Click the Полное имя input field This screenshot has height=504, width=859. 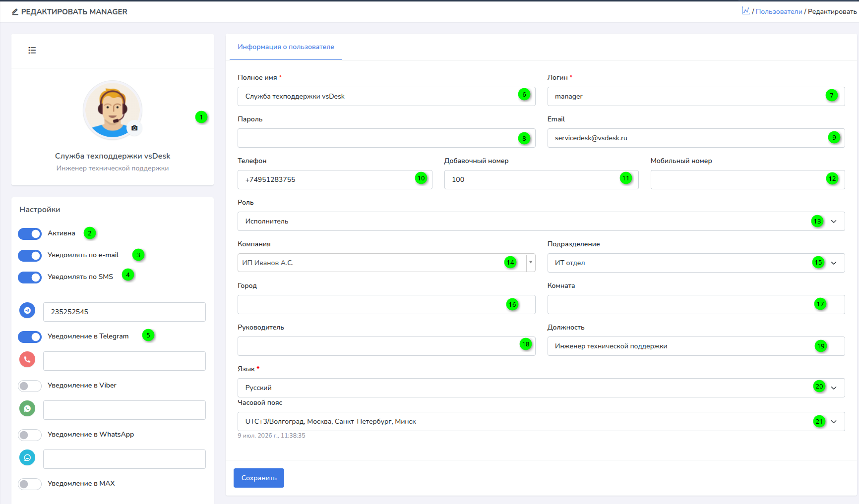point(386,97)
